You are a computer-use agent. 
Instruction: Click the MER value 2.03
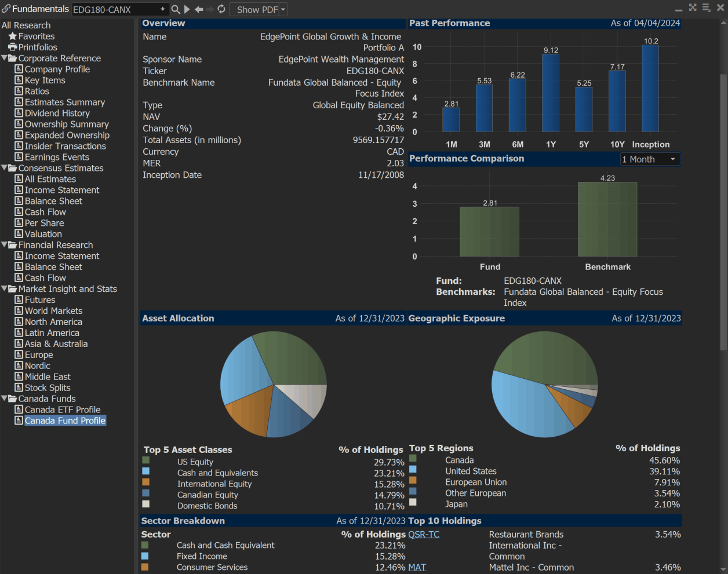point(395,163)
